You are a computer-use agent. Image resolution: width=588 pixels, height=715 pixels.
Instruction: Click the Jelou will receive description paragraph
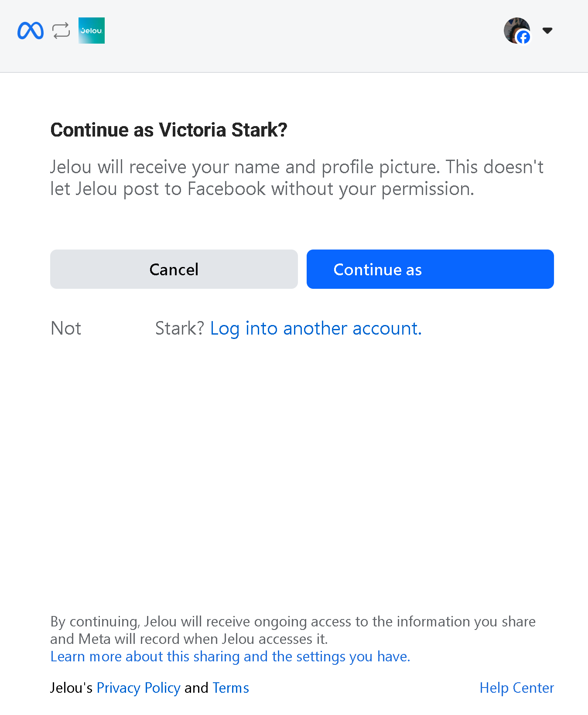pyautogui.click(x=297, y=178)
